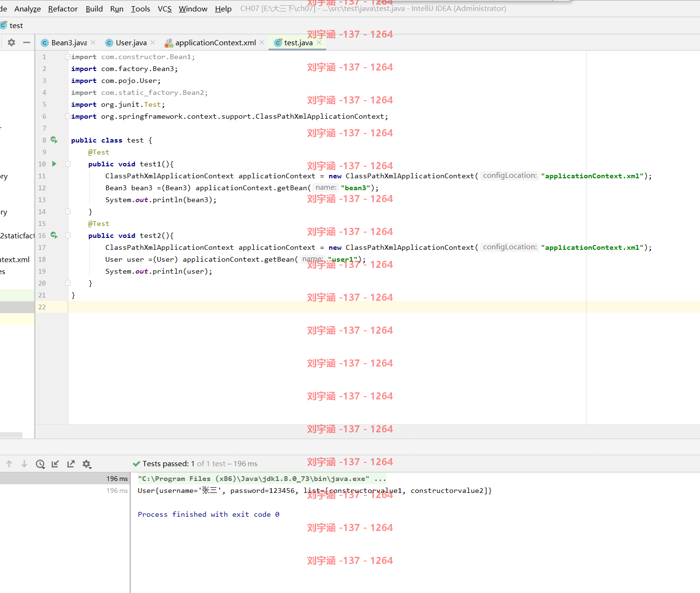Open the Build menu
Screen dimensions: 700x593
coord(94,9)
